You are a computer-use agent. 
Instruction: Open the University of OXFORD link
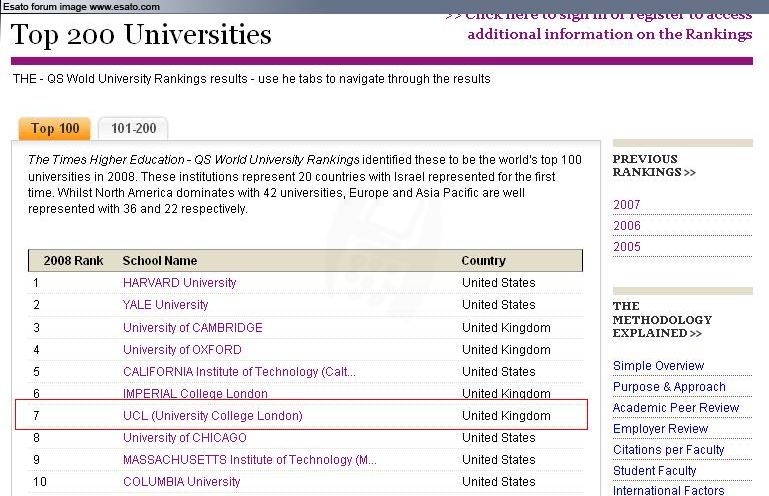[182, 350]
